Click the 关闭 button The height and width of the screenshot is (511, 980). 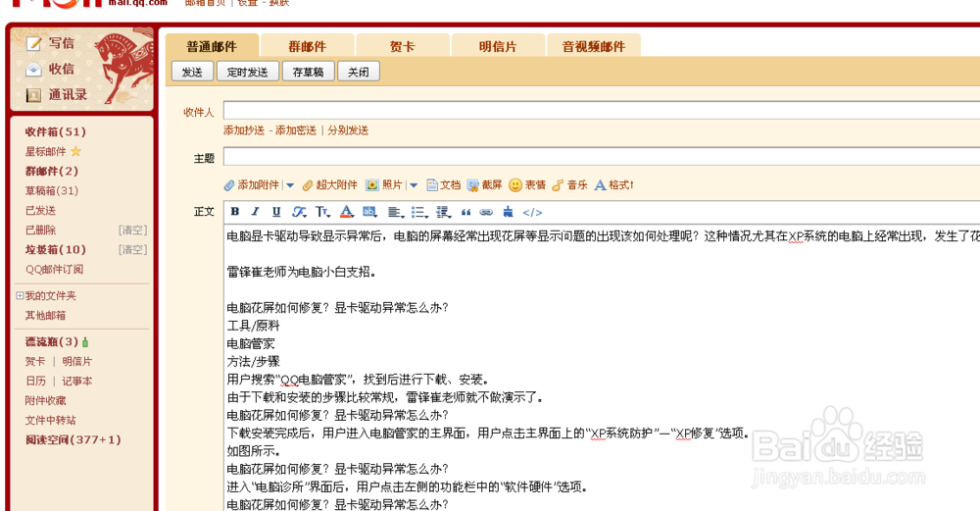point(359,72)
